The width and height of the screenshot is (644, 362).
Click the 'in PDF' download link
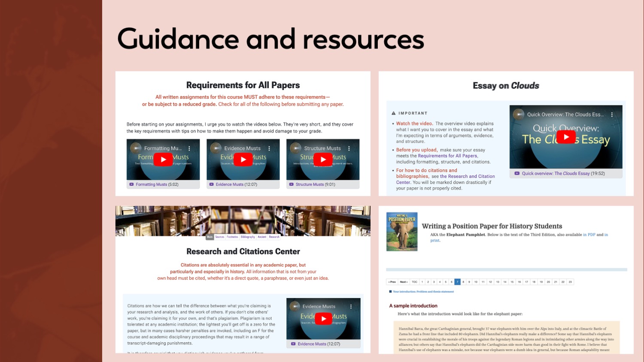589,235
